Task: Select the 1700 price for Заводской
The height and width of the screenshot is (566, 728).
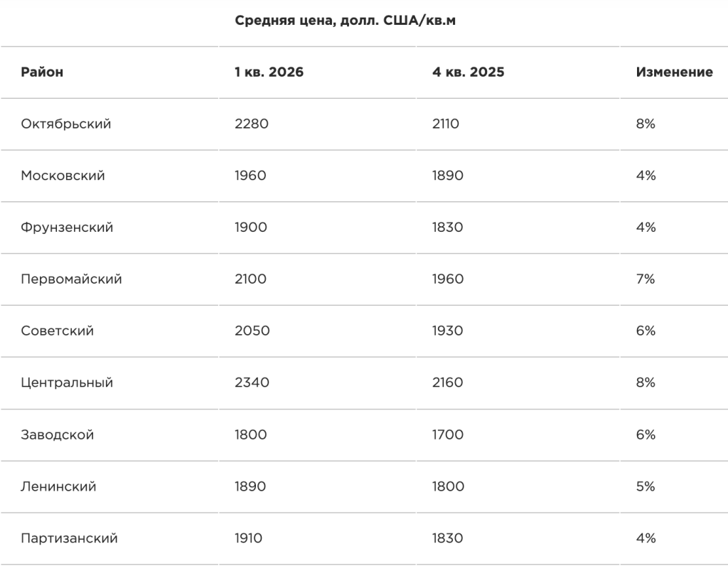Action: point(448,434)
